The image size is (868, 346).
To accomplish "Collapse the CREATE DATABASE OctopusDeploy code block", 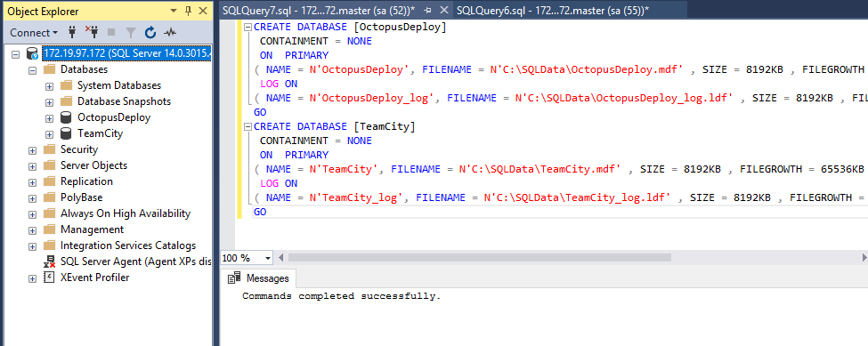I will pyautogui.click(x=248, y=27).
